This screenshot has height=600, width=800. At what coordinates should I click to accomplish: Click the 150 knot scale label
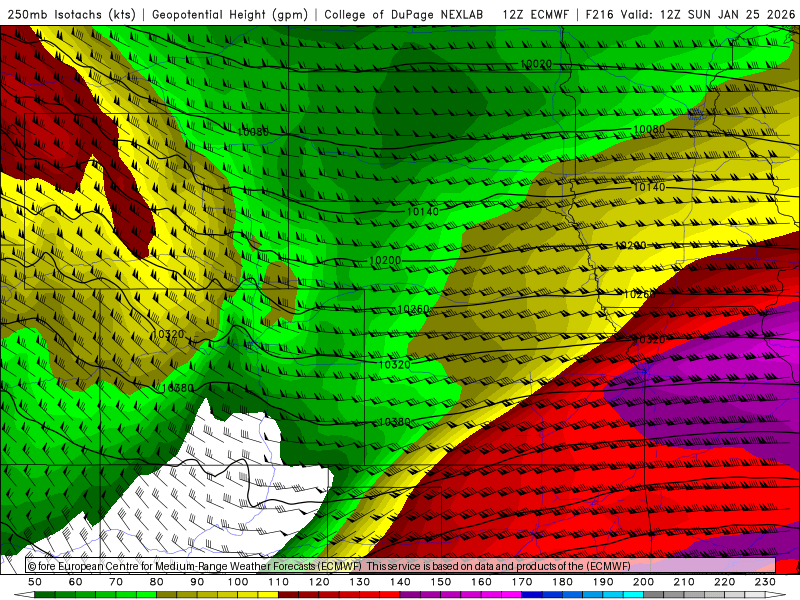(441, 582)
